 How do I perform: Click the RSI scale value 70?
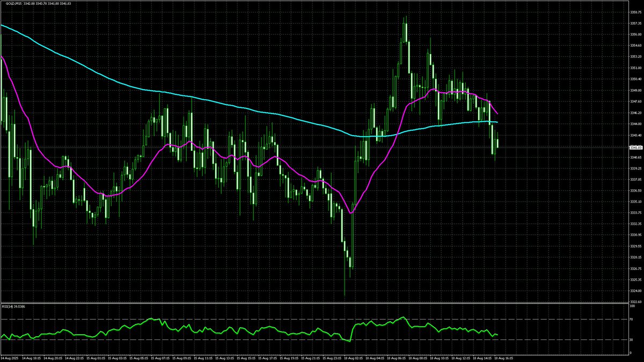pos(632,319)
